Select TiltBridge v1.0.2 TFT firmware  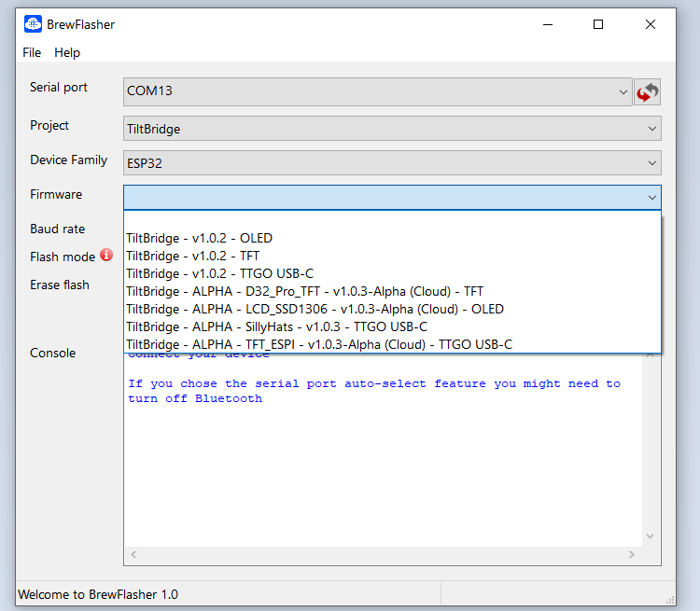click(x=392, y=256)
